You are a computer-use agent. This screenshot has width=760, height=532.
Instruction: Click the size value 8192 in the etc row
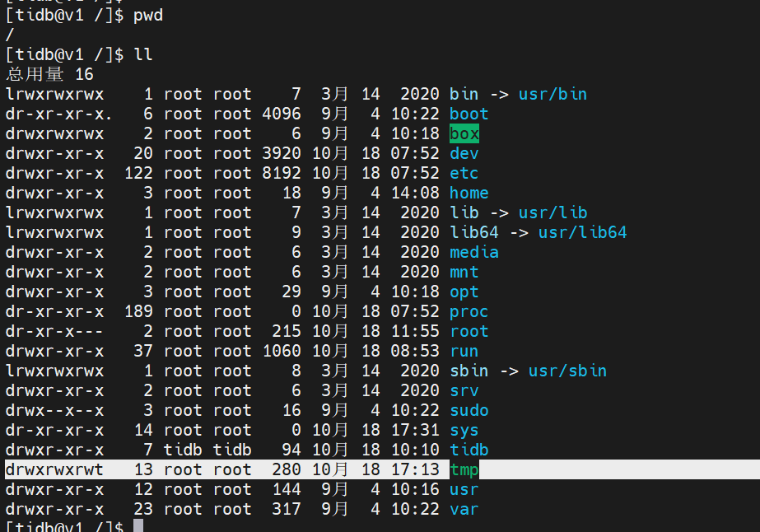point(282,173)
